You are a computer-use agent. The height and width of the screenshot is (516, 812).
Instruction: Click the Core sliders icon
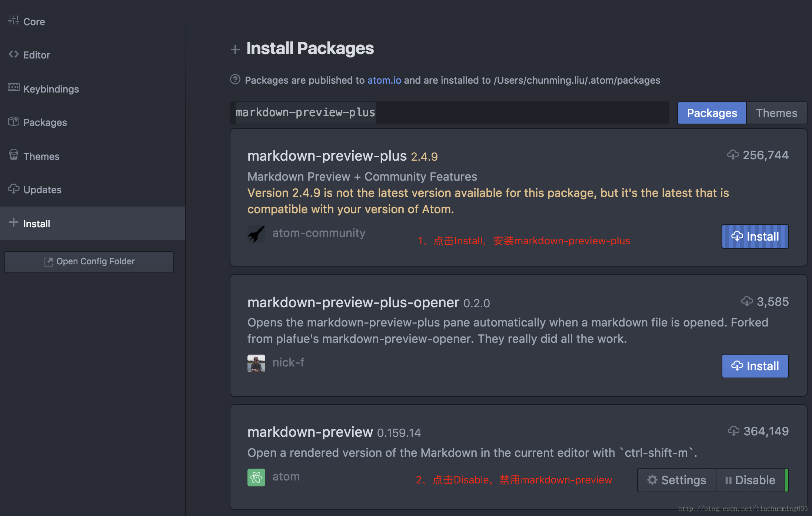pos(14,20)
